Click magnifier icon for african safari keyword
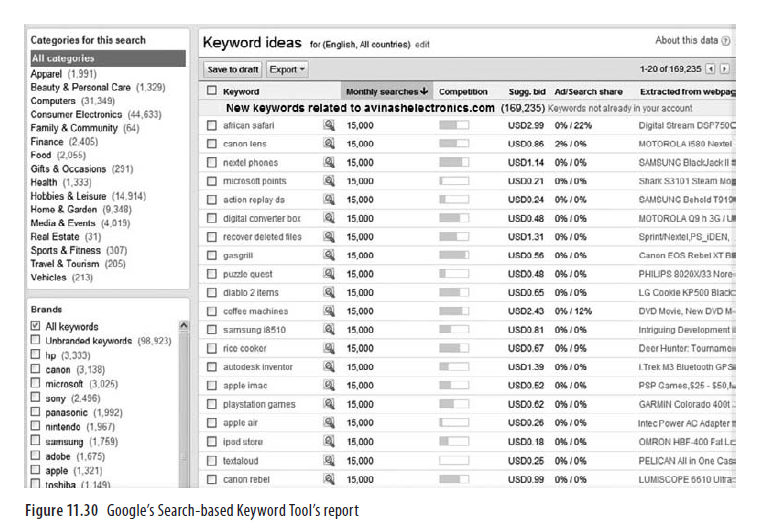Screen dimensions: 757x527 click(329, 125)
